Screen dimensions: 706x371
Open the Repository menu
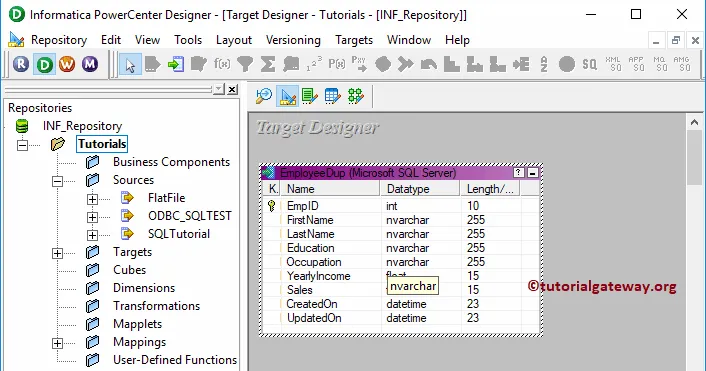59,40
